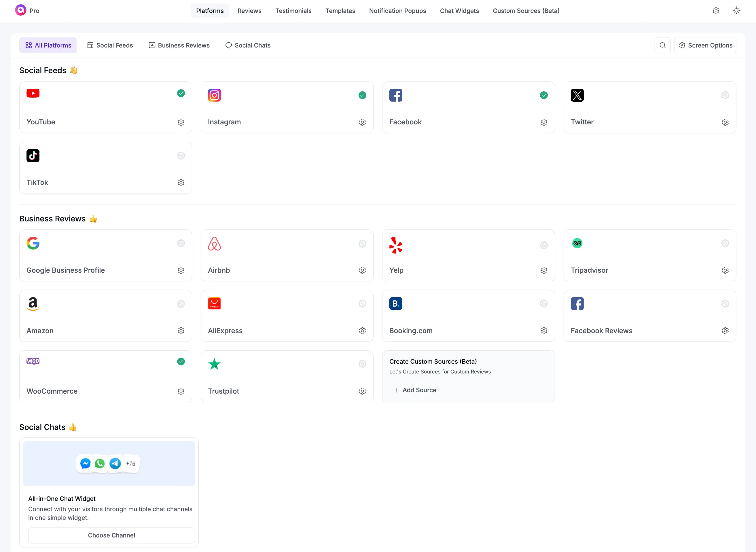
Task: Click Add Source under Create Custom Sources
Action: (x=415, y=390)
